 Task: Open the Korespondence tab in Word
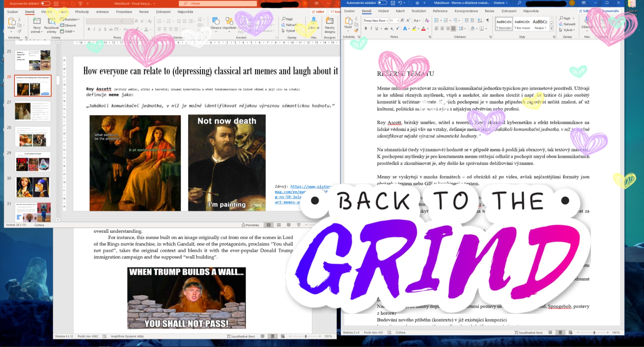(466, 11)
